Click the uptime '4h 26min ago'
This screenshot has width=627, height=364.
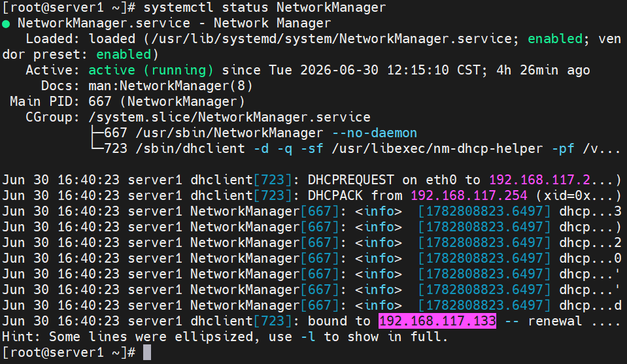pos(543,71)
